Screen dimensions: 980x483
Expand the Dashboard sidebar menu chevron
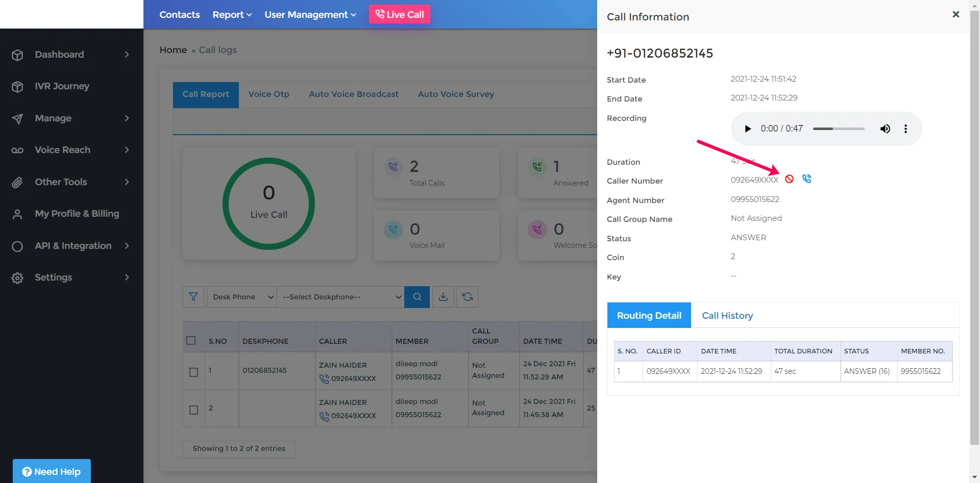coord(127,55)
